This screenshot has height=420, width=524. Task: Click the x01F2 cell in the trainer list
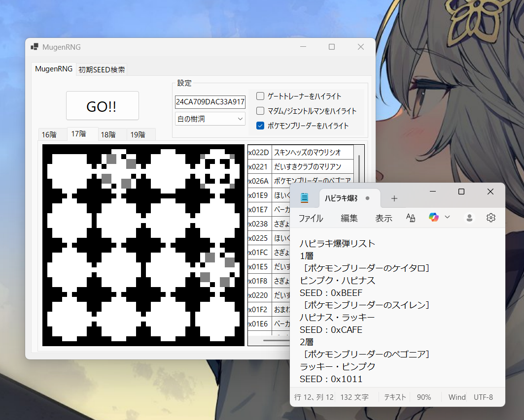260,310
